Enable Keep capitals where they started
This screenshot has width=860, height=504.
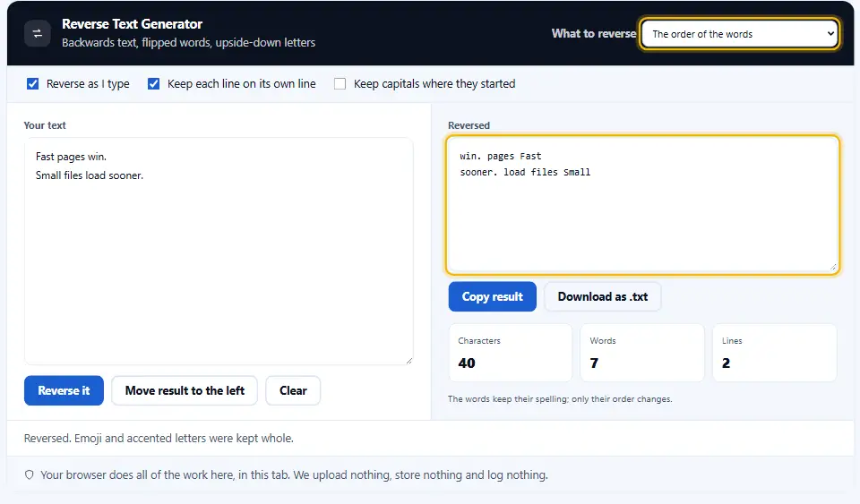[340, 84]
